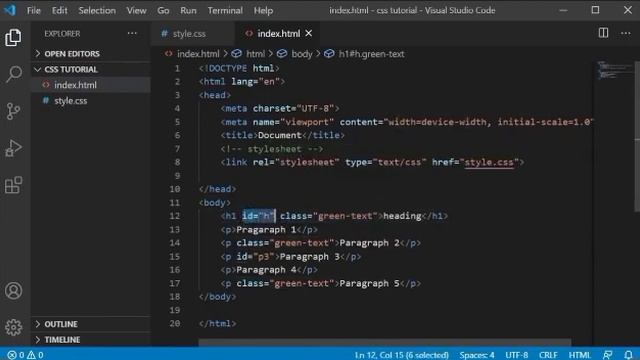This screenshot has height=360, width=640.
Task: Split the editor to the right
Action: tap(603, 33)
